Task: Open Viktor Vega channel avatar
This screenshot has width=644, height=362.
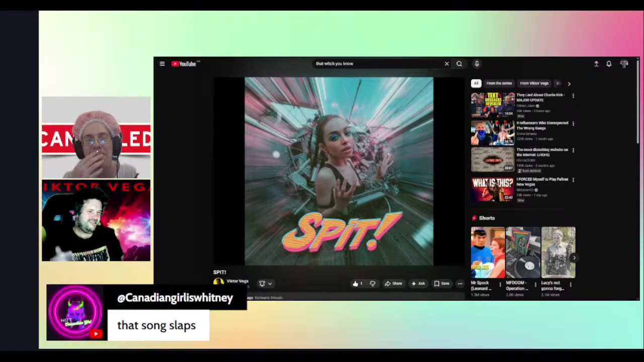Action: point(218,283)
